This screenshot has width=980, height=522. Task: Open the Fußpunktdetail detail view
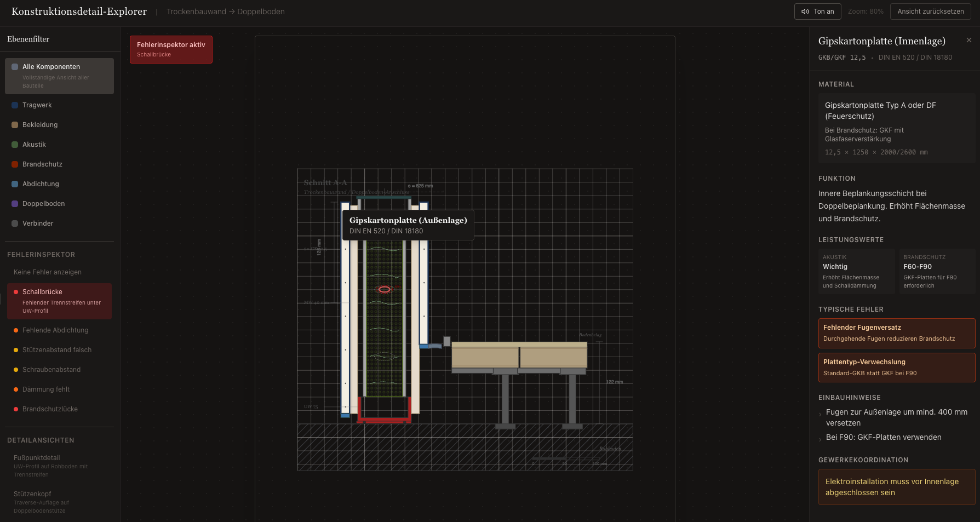(x=37, y=458)
